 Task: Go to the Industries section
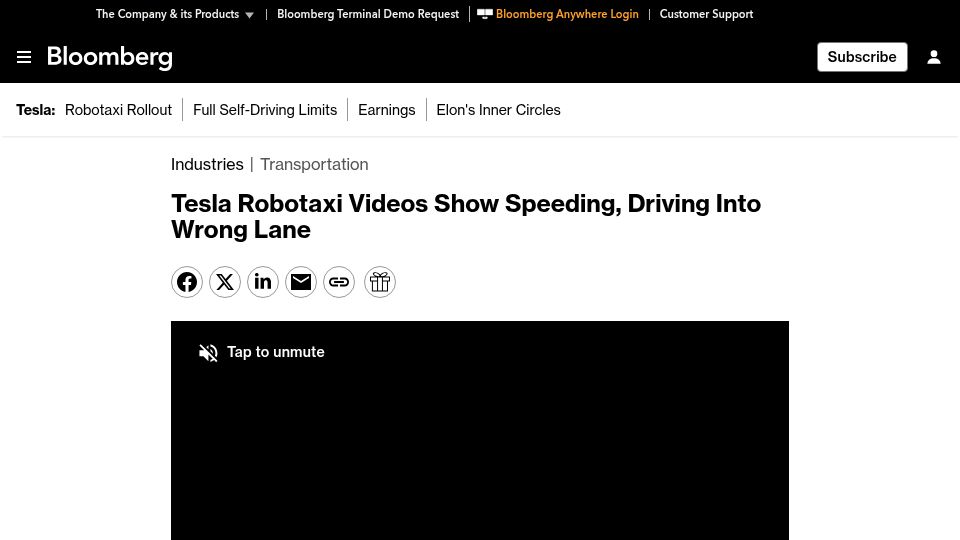click(207, 164)
